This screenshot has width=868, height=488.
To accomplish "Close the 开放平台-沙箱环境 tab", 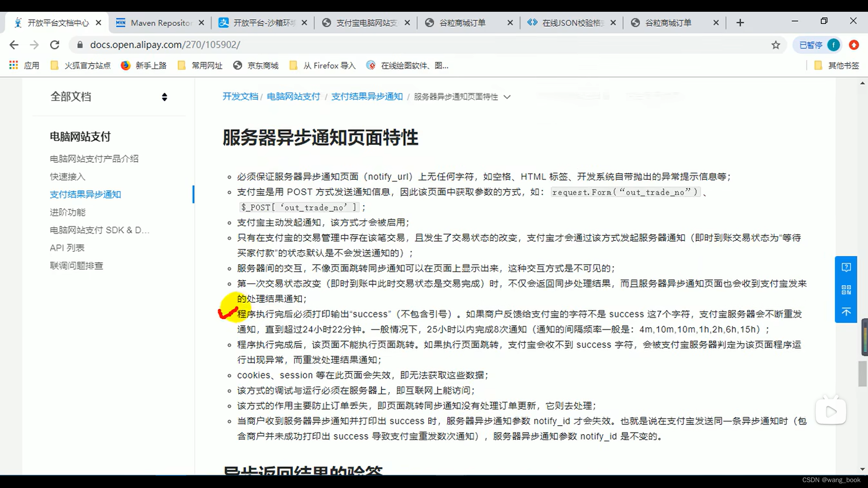I will 304,23.
